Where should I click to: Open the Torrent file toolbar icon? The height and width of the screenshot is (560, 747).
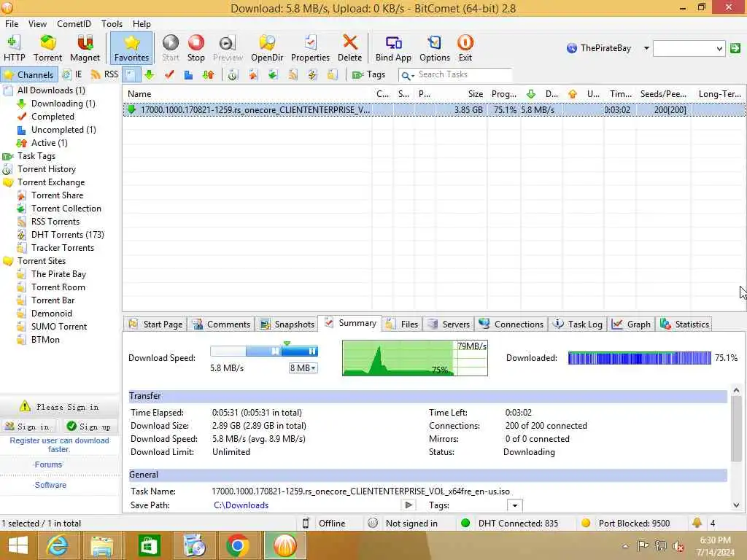[47, 48]
